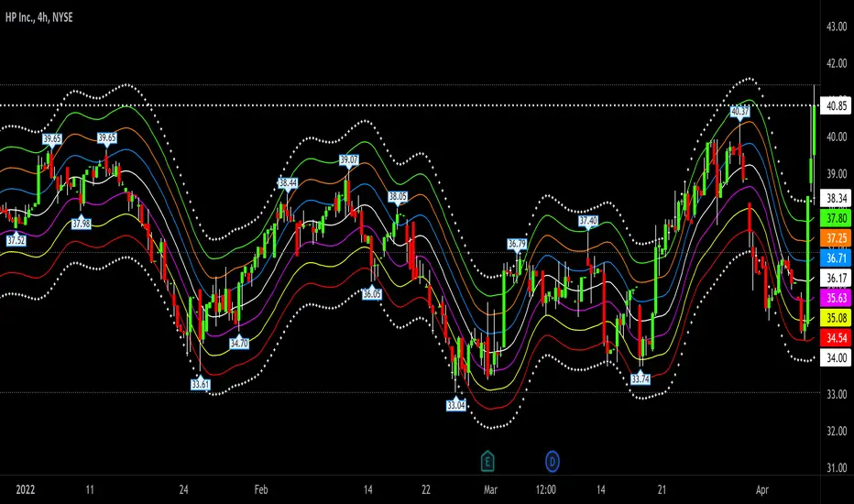Click the red 34.54 band label

(x=836, y=338)
